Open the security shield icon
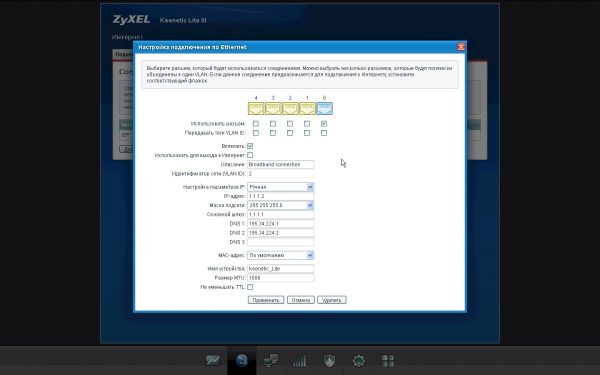 click(329, 360)
